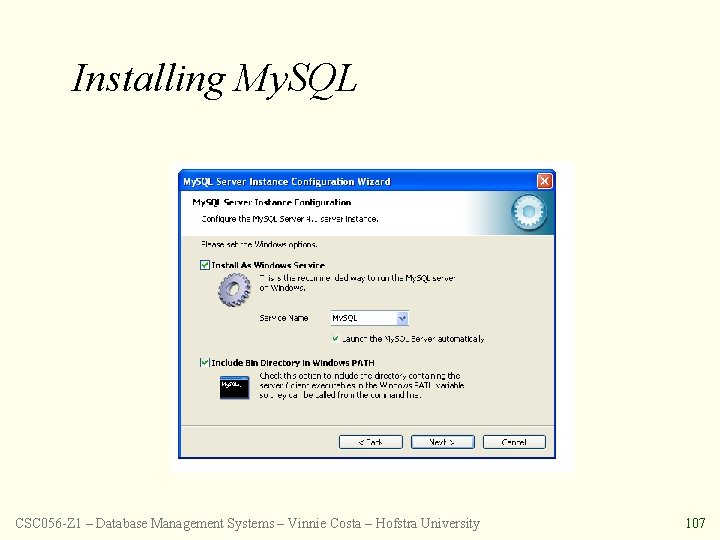Cancel the configuration wizard

click(514, 442)
